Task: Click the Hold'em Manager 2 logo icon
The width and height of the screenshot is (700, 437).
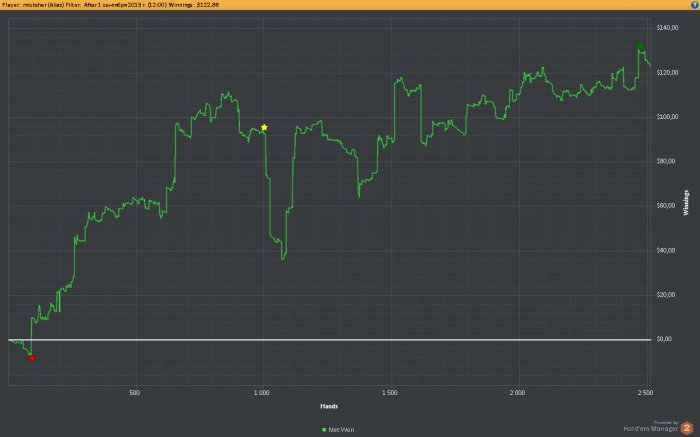Action: [x=687, y=428]
